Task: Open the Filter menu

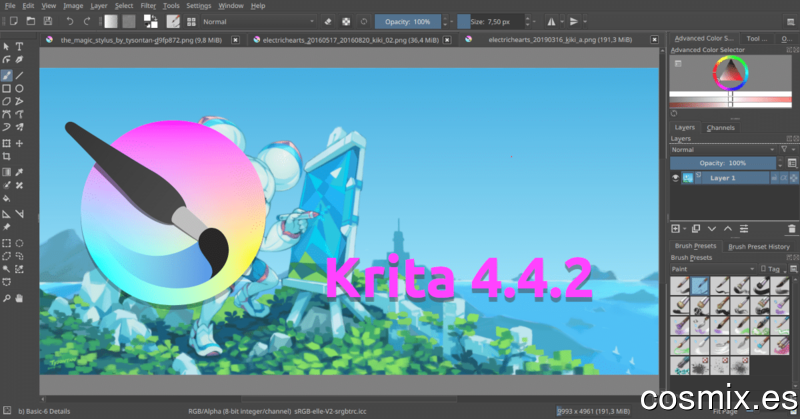Action: coord(148,6)
